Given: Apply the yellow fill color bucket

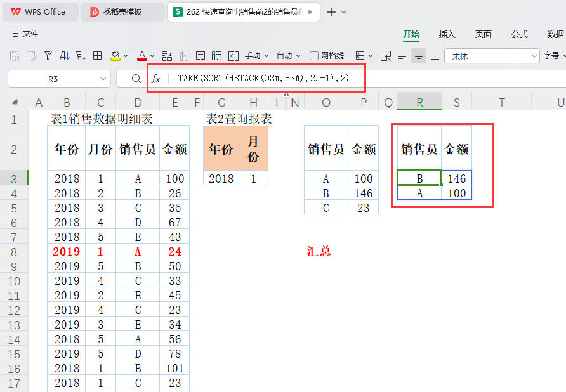Looking at the screenshot, I should pyautogui.click(x=115, y=56).
